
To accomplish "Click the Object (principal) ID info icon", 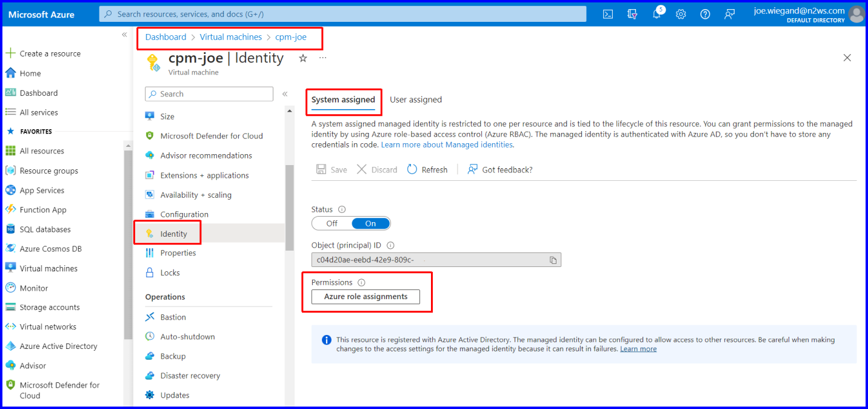I will (x=390, y=246).
